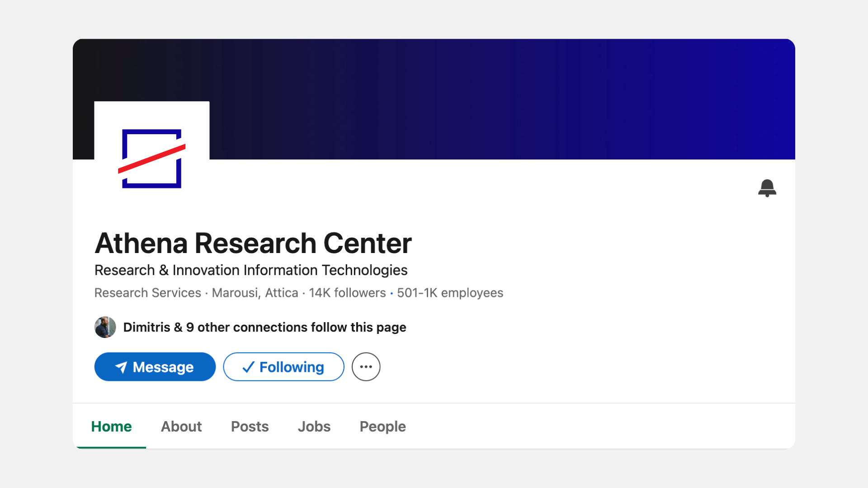
Task: Open notification bell settings for this page
Action: (x=767, y=188)
